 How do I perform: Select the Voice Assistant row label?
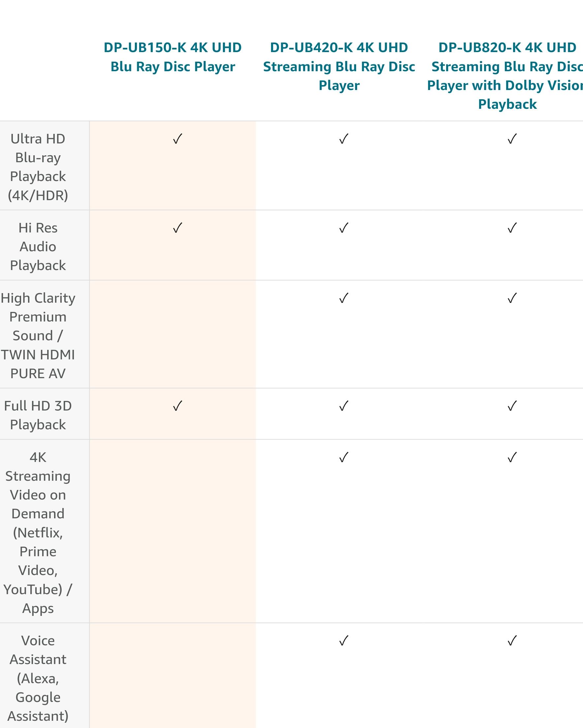coord(38,678)
